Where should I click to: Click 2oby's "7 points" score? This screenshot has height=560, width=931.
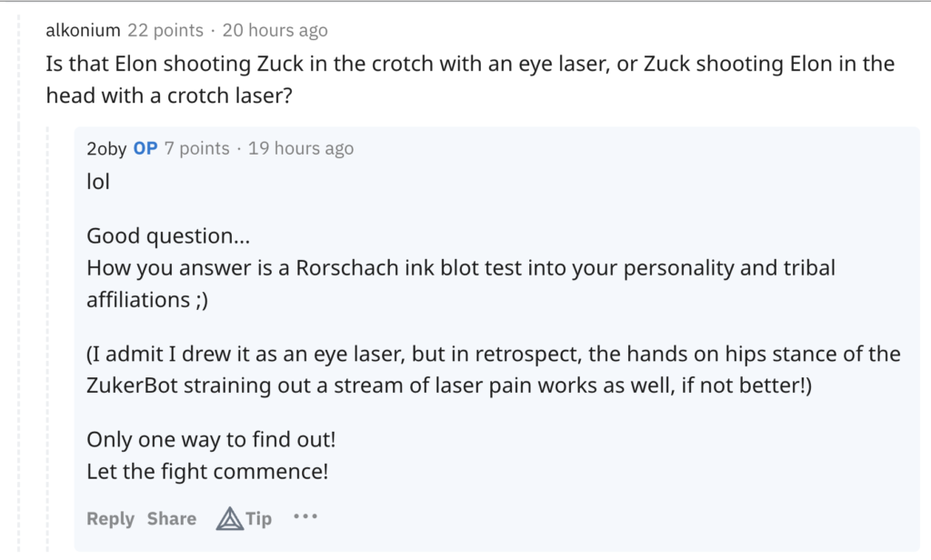[x=196, y=148]
